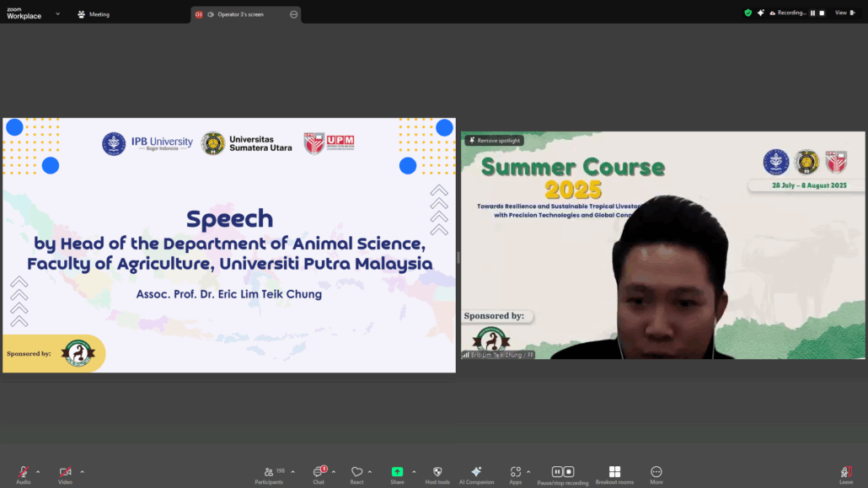The image size is (868, 488).
Task: Pause recording from the top bar
Action: [813, 13]
